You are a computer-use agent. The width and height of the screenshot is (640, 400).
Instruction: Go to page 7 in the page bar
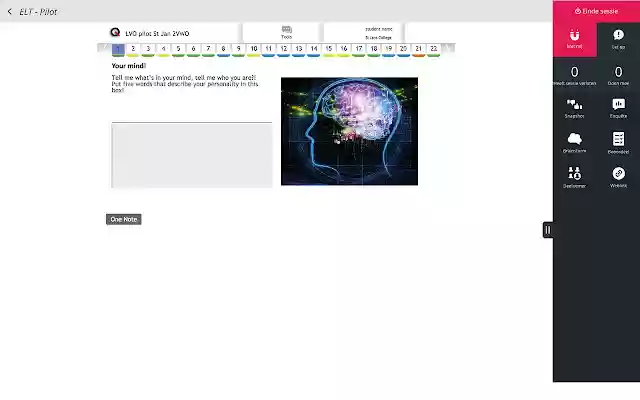click(208, 49)
